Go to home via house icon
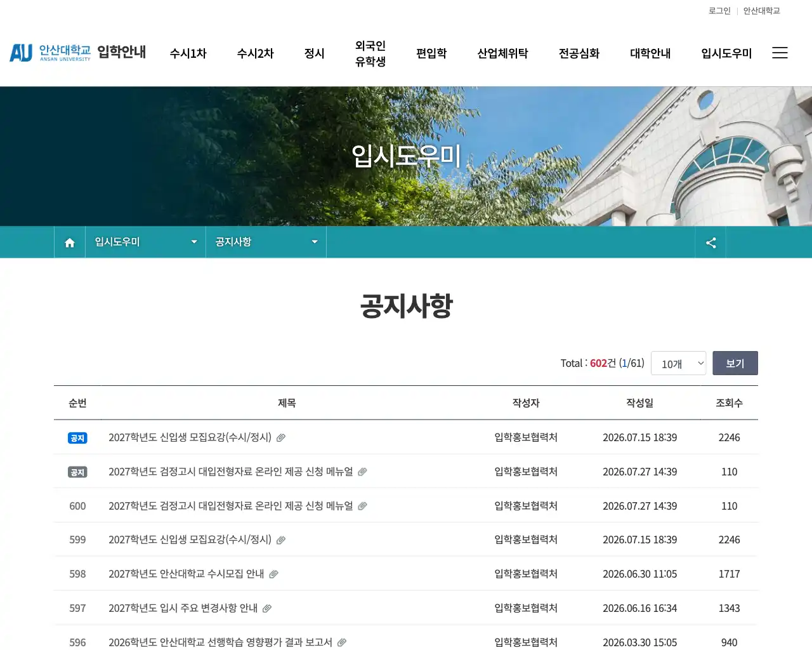This screenshot has height=650, width=812. point(70,242)
